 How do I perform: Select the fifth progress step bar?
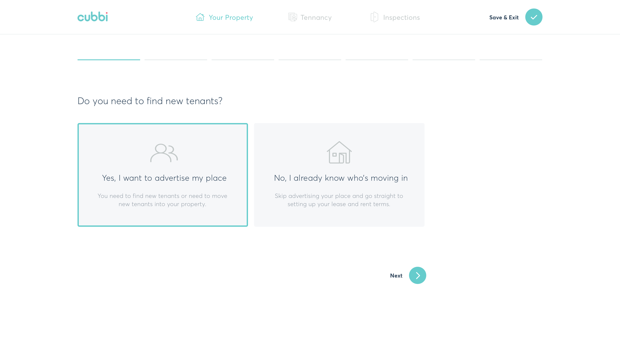pos(377,60)
